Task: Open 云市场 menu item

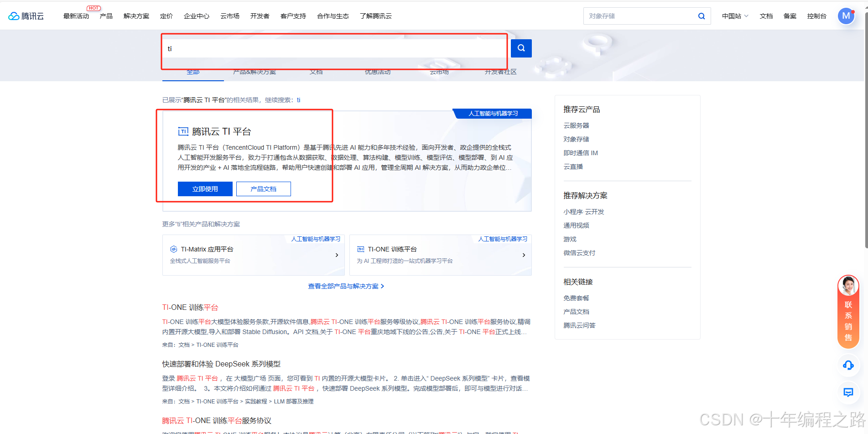Action: [x=230, y=16]
